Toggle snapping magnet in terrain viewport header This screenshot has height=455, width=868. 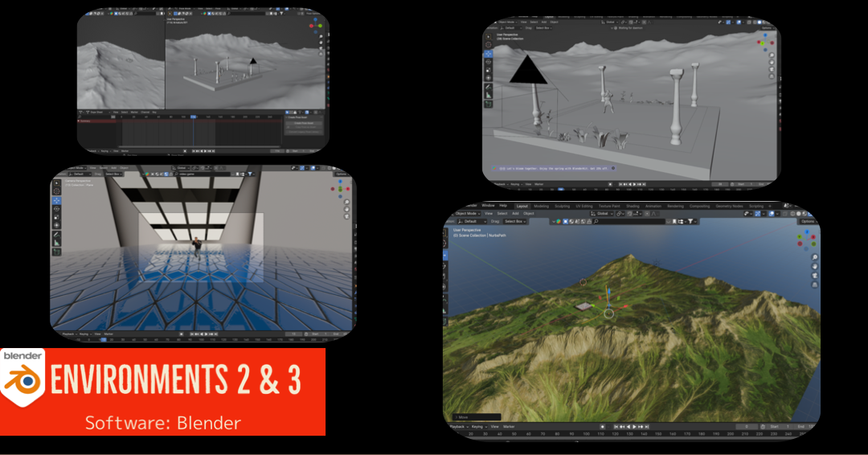628,213
